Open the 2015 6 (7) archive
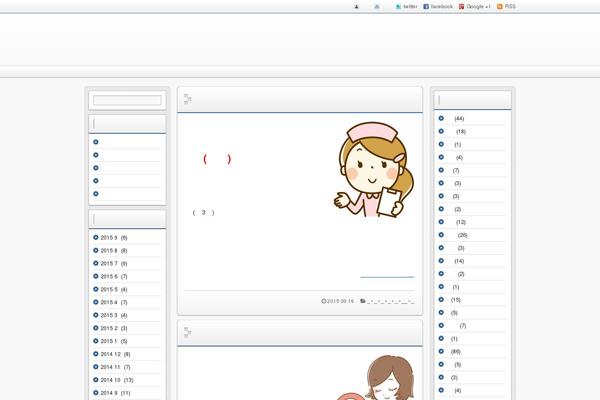This screenshot has width=600, height=400. click(x=114, y=276)
